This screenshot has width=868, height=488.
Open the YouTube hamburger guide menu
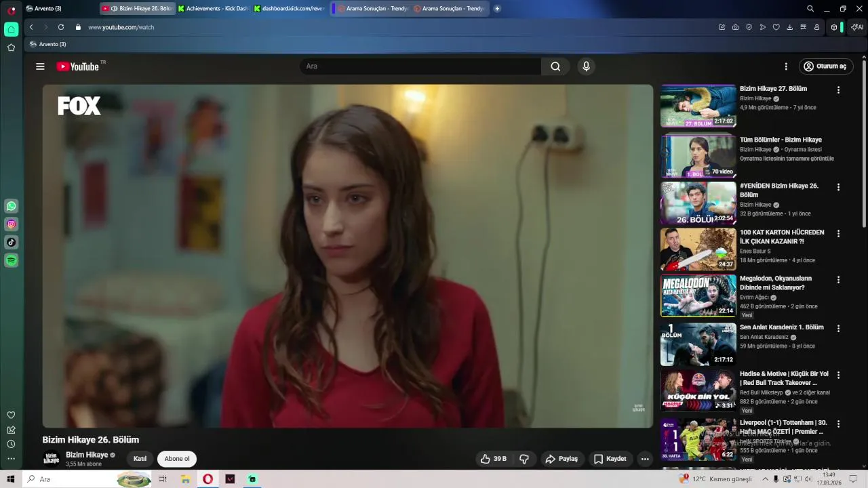pos(40,66)
